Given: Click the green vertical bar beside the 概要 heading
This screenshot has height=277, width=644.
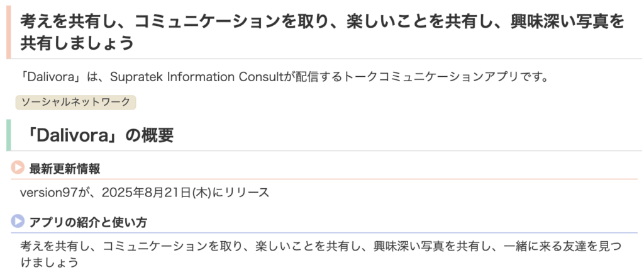Looking at the screenshot, I should click(x=9, y=135).
